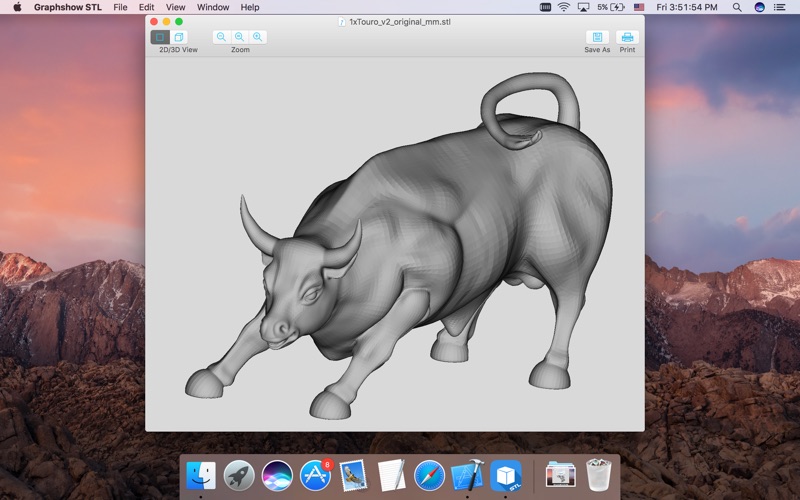Switch to 3D view mode
This screenshot has width=800, height=500.
point(179,37)
